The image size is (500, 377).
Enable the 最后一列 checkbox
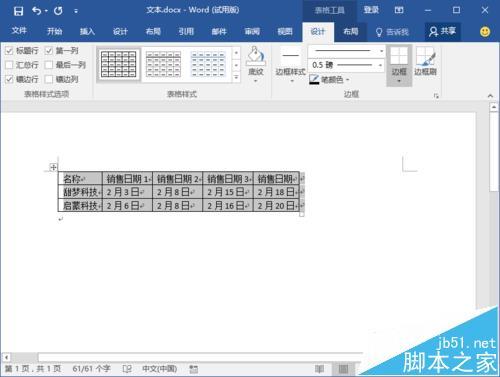coord(49,65)
